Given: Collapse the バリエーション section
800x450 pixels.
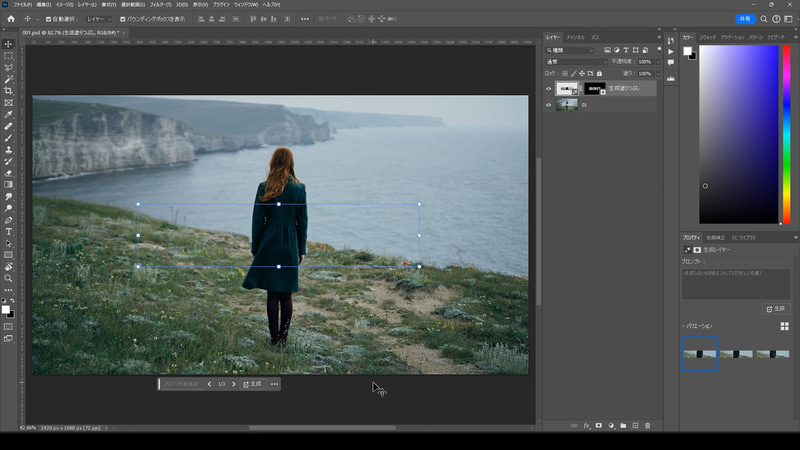Looking at the screenshot, I should pyautogui.click(x=684, y=326).
